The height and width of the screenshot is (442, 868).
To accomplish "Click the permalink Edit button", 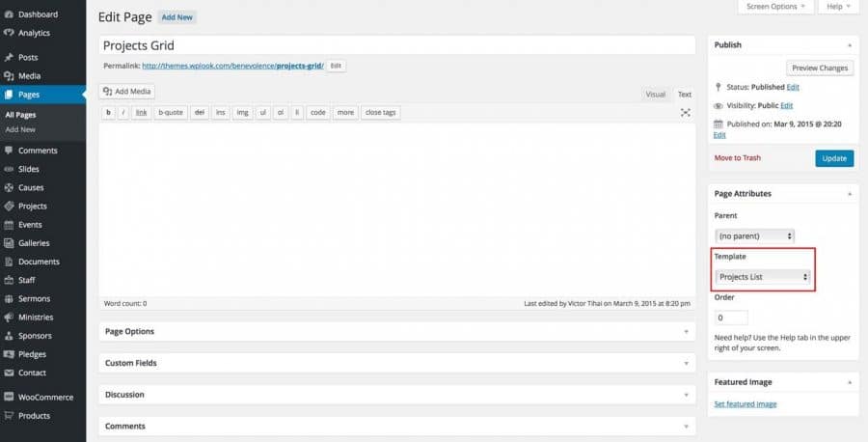I will tap(336, 66).
